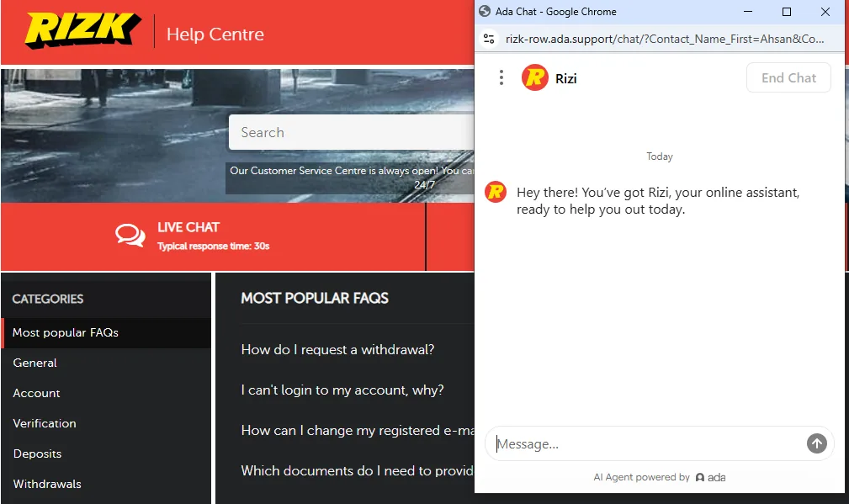Close the Ada Chat Chrome window
The image size is (849, 504).
coord(825,12)
